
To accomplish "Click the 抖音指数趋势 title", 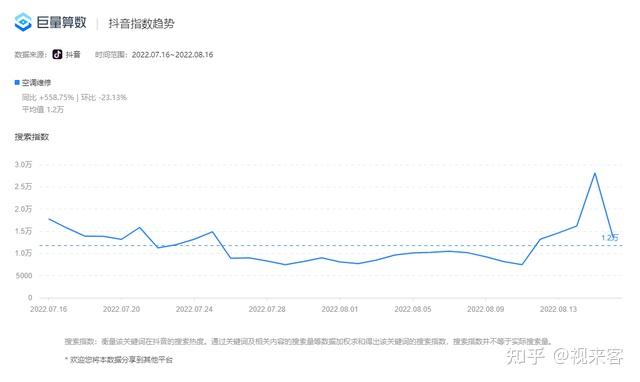I will click(141, 23).
